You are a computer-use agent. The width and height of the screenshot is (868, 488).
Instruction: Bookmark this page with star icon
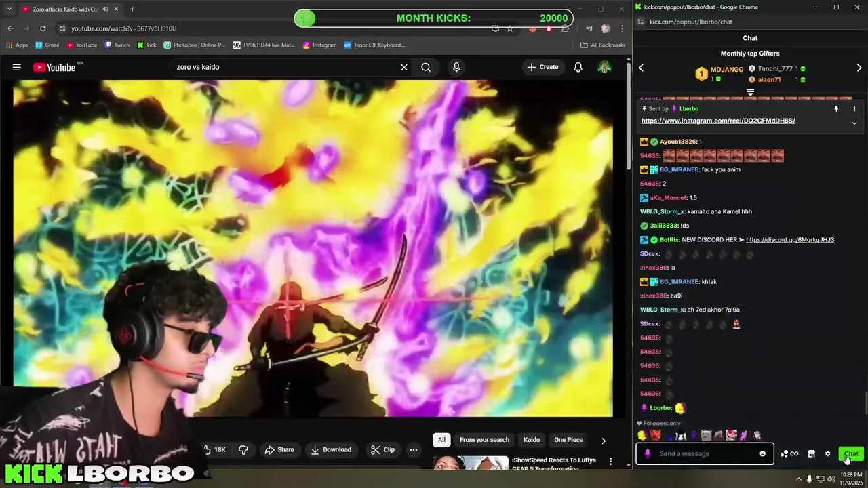coord(510,28)
